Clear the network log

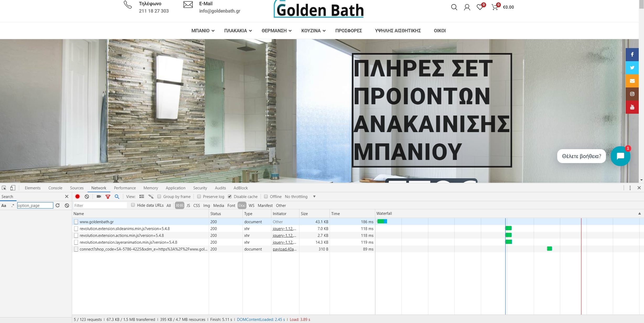click(87, 196)
